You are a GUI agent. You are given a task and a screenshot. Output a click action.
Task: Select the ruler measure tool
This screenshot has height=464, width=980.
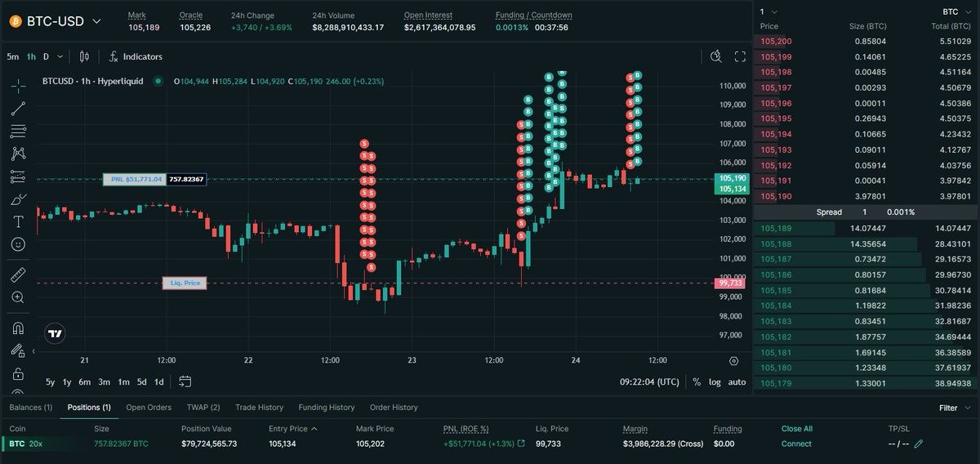(x=18, y=275)
